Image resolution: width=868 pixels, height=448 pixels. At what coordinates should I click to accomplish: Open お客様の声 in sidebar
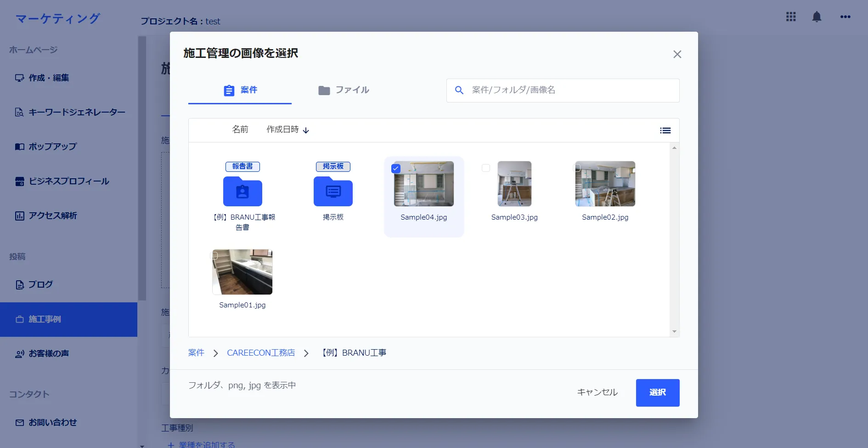(69, 354)
